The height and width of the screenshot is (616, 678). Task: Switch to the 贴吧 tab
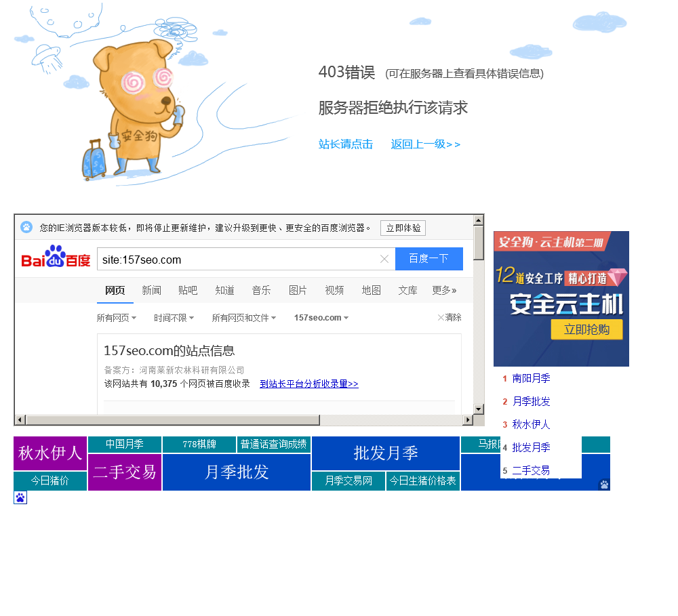click(x=188, y=291)
